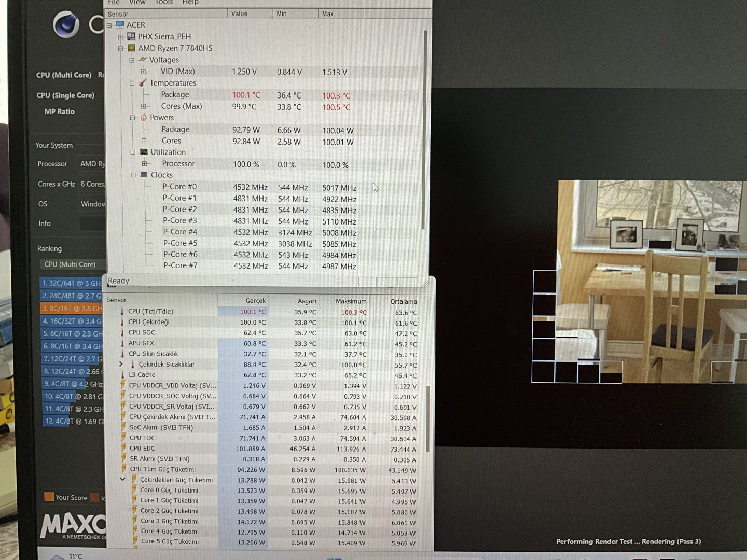Click the Value column header in HWMonitor

click(x=250, y=14)
